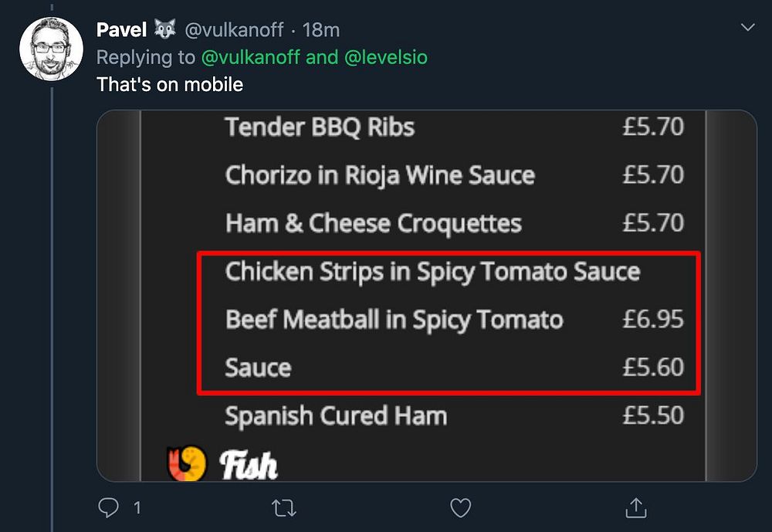Open the attached menu screenshot image
The height and width of the screenshot is (532, 772).
click(426, 296)
